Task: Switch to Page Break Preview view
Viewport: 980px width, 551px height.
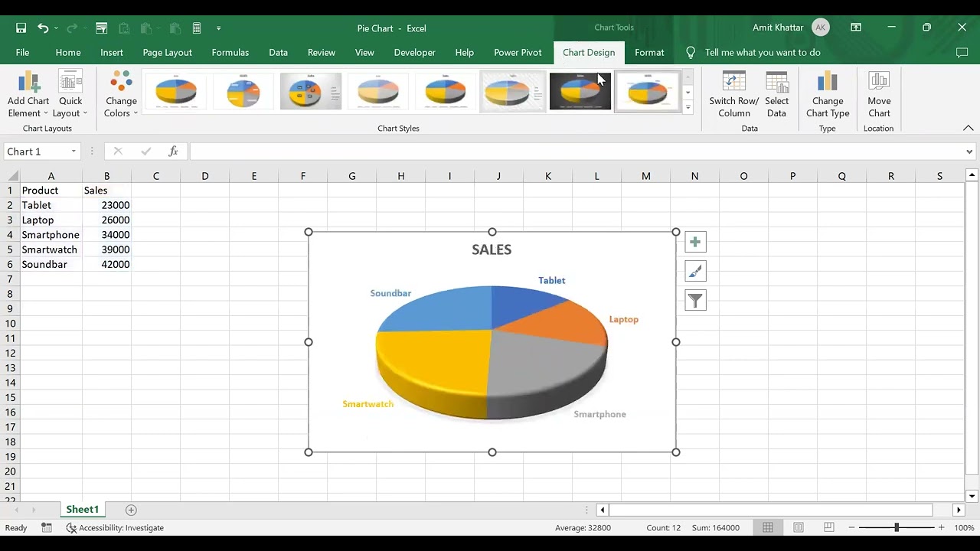Action: click(829, 527)
